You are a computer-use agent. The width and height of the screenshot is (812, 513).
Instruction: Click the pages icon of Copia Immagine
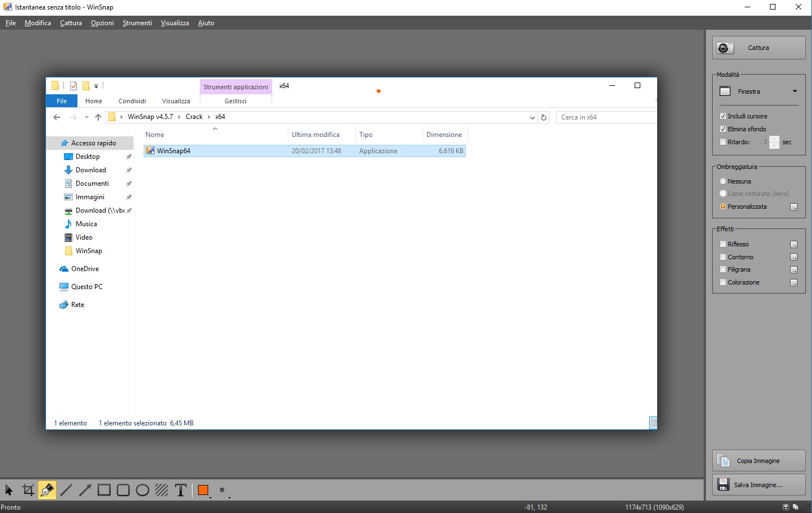[723, 461]
